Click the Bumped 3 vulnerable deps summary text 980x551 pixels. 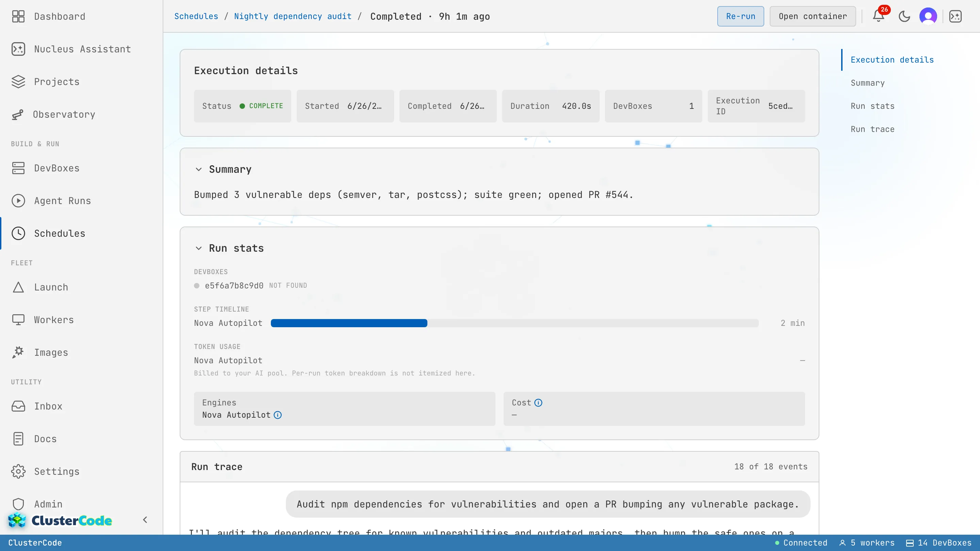(x=413, y=195)
